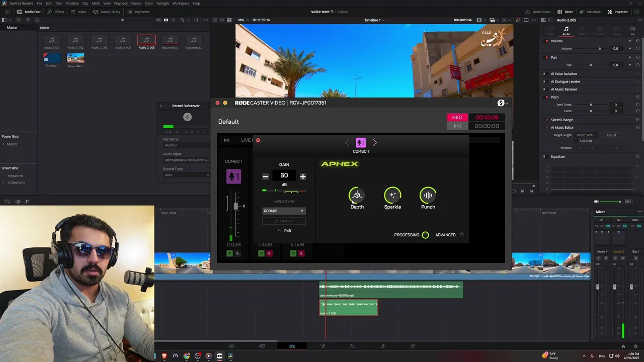Increase gain with the plus button

pyautogui.click(x=303, y=176)
